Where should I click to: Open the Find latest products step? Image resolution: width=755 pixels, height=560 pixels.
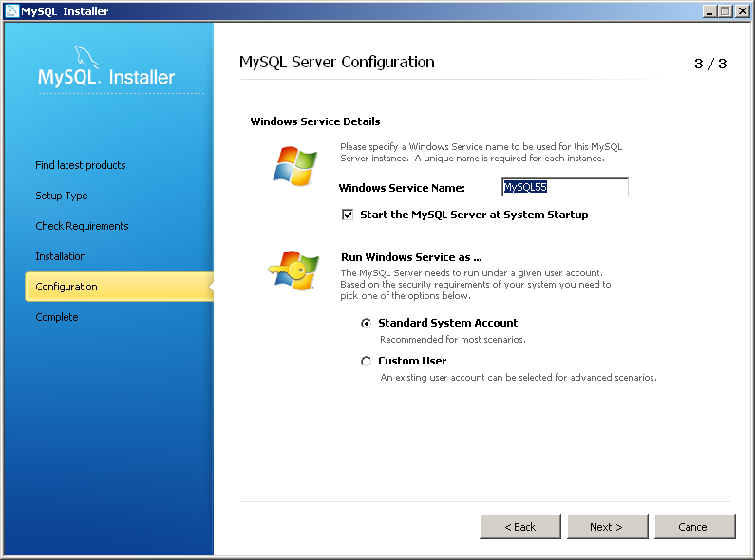tap(81, 165)
